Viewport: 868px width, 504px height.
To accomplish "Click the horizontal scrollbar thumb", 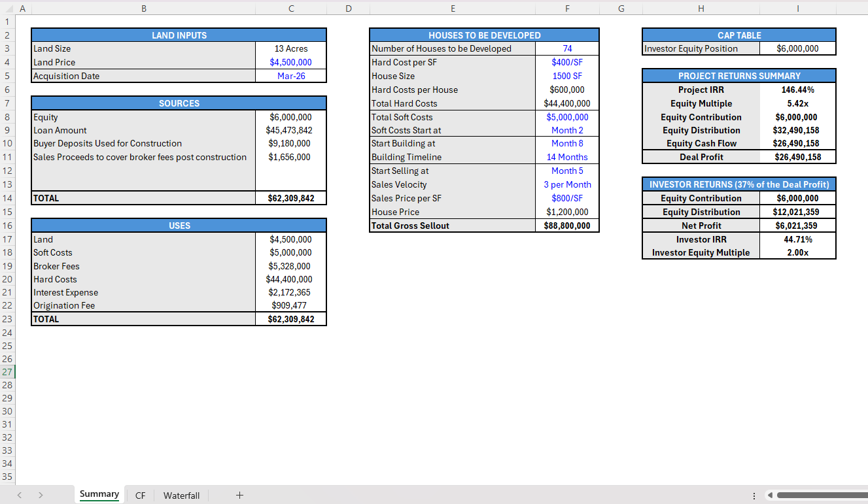I will coord(822,496).
